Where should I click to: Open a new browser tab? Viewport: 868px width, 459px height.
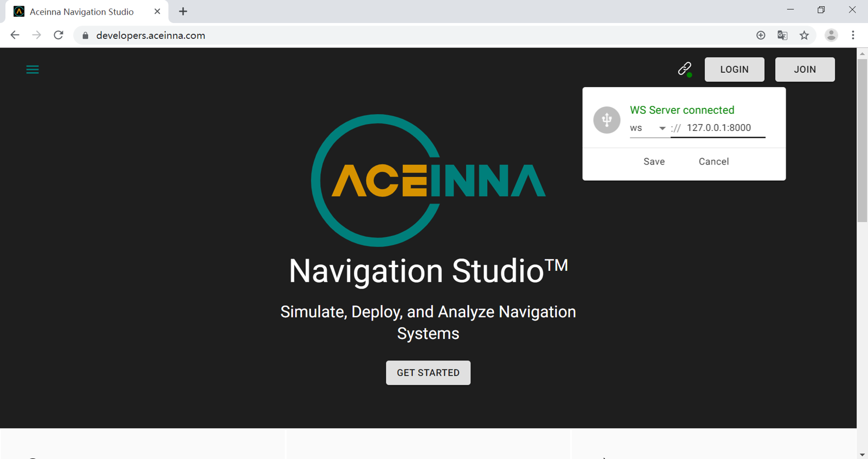click(183, 12)
